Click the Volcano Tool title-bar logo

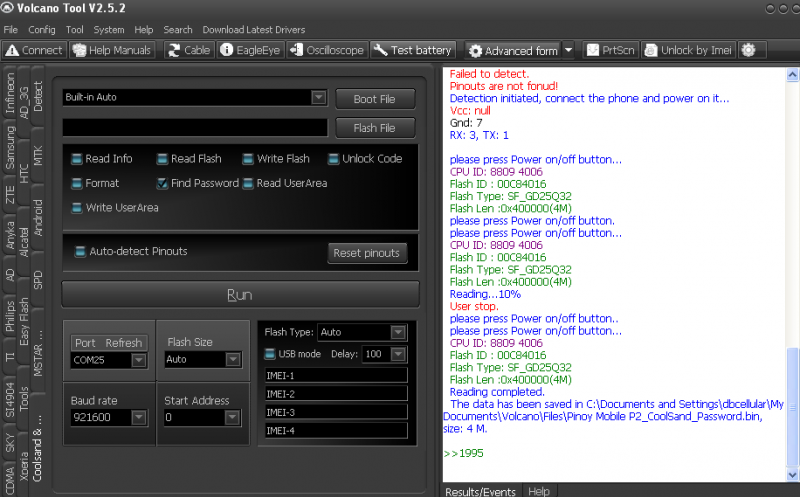(x=7, y=8)
